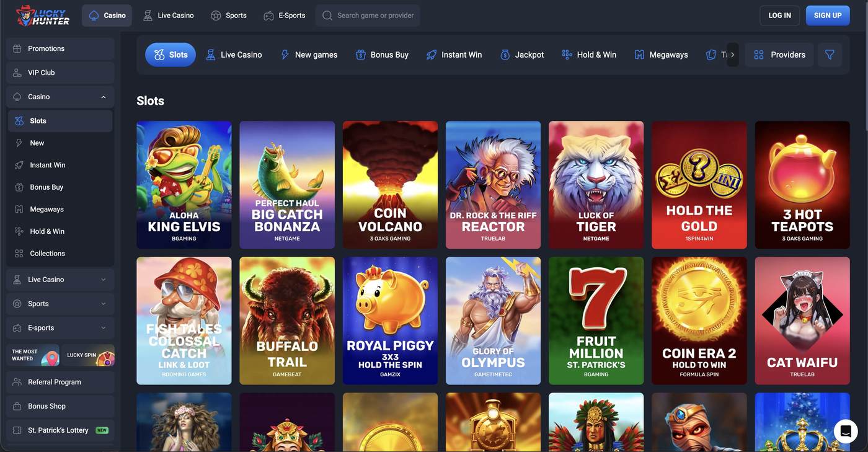Expand the E-sports sidebar section

click(104, 328)
